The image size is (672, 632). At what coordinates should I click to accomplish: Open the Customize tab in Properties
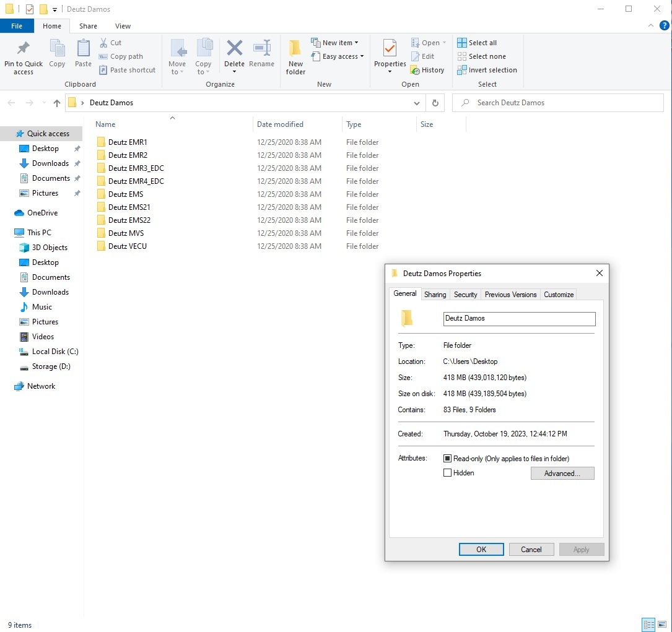[559, 295]
